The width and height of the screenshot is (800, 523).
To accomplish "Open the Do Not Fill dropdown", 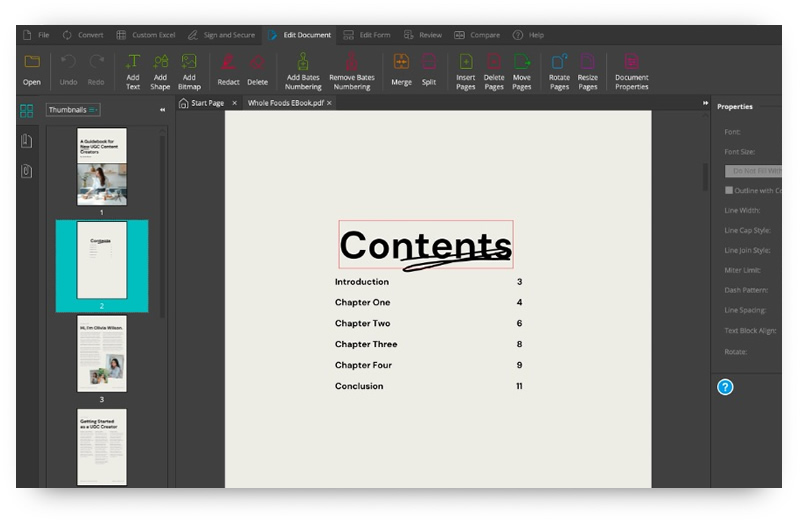I will (x=753, y=171).
